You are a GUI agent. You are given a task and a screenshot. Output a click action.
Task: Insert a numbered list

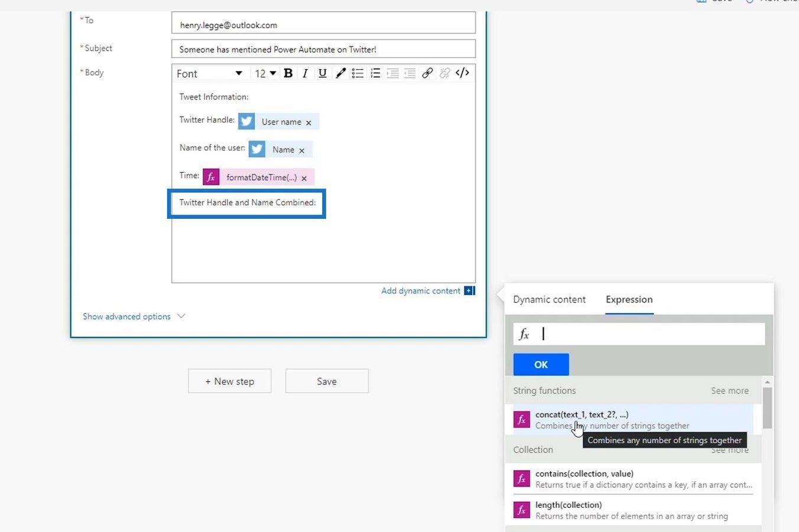point(375,73)
